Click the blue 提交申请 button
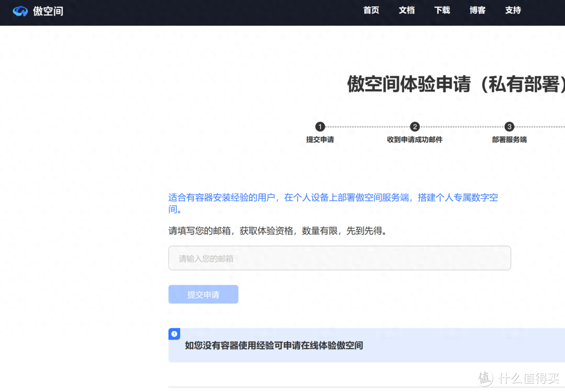 203,294
